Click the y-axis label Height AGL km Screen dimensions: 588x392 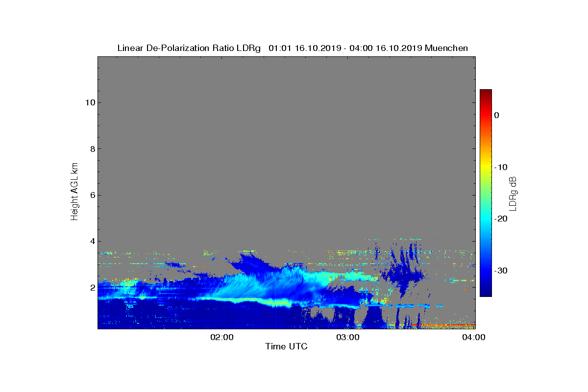coord(74,192)
